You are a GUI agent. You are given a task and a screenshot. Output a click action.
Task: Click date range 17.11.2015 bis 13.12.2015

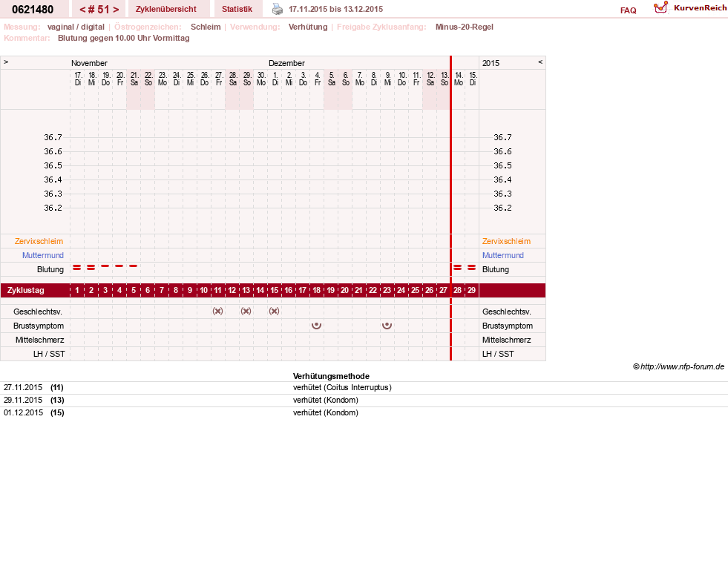pyautogui.click(x=335, y=10)
